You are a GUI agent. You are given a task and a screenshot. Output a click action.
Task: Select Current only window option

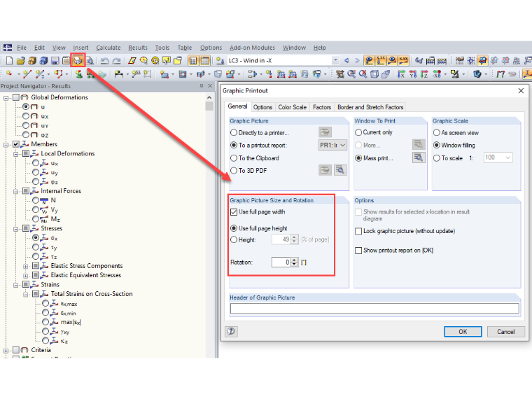(x=358, y=132)
